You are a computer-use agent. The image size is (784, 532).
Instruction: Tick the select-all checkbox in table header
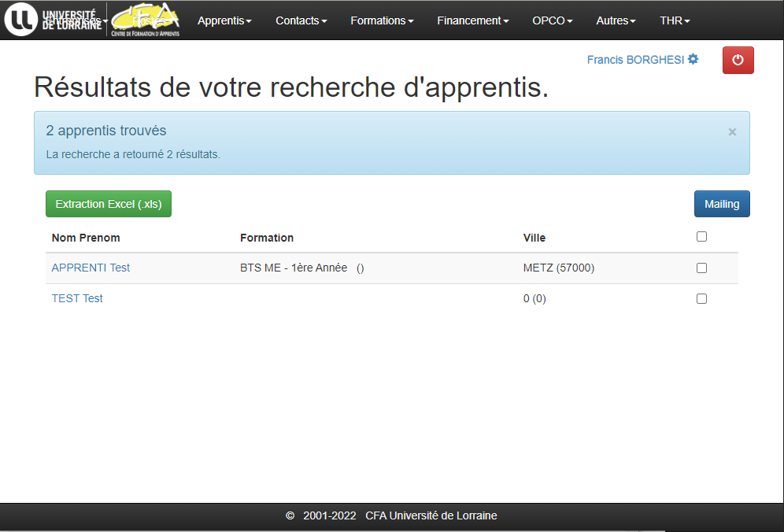[701, 237]
